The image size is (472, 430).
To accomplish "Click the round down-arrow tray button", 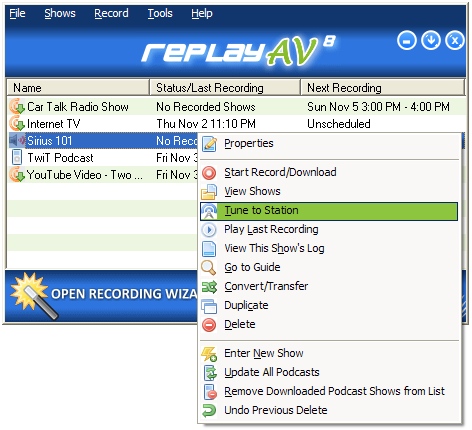I will click(x=431, y=41).
